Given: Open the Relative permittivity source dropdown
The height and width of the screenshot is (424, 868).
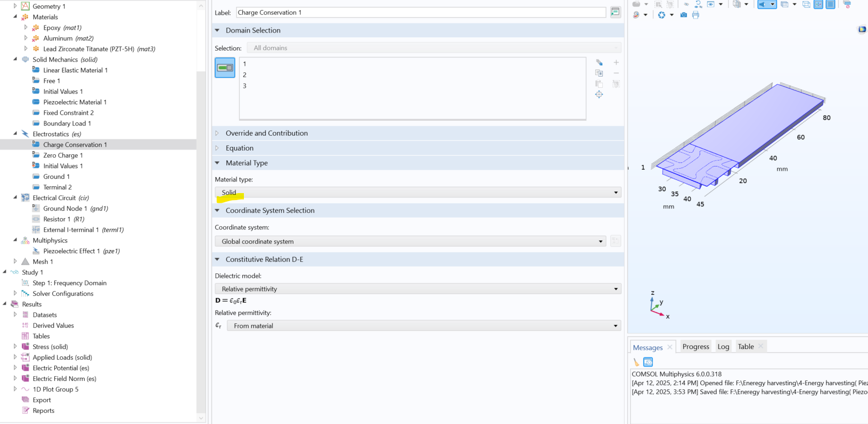Looking at the screenshot, I should (423, 326).
